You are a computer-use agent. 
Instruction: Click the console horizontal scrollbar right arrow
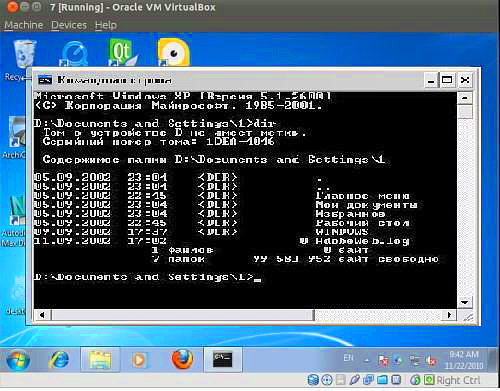click(x=450, y=315)
